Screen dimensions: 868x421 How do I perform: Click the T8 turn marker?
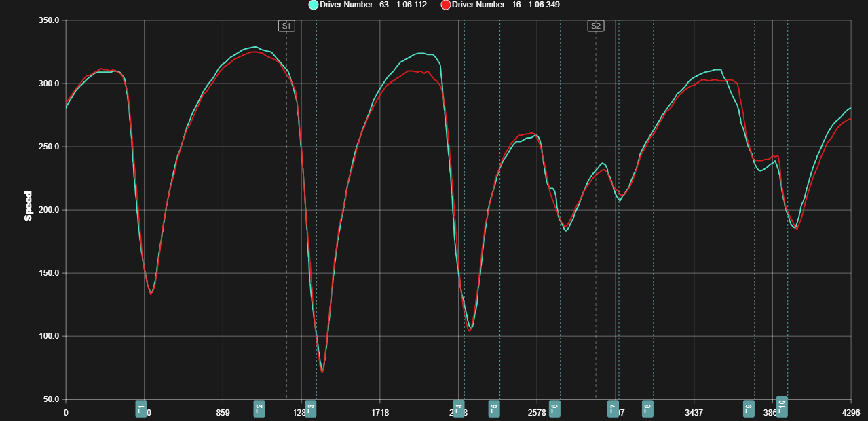647,408
